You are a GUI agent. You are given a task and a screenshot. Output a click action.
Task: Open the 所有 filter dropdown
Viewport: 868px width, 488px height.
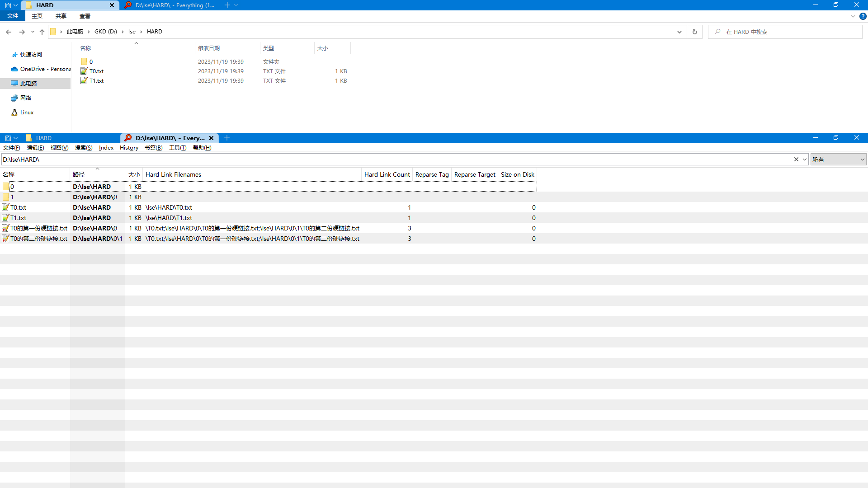tap(838, 160)
